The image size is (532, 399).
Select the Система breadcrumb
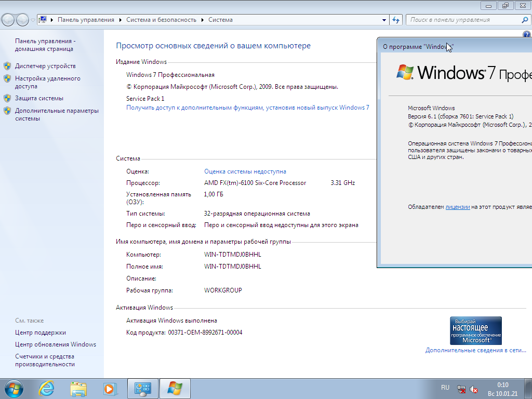pos(220,20)
